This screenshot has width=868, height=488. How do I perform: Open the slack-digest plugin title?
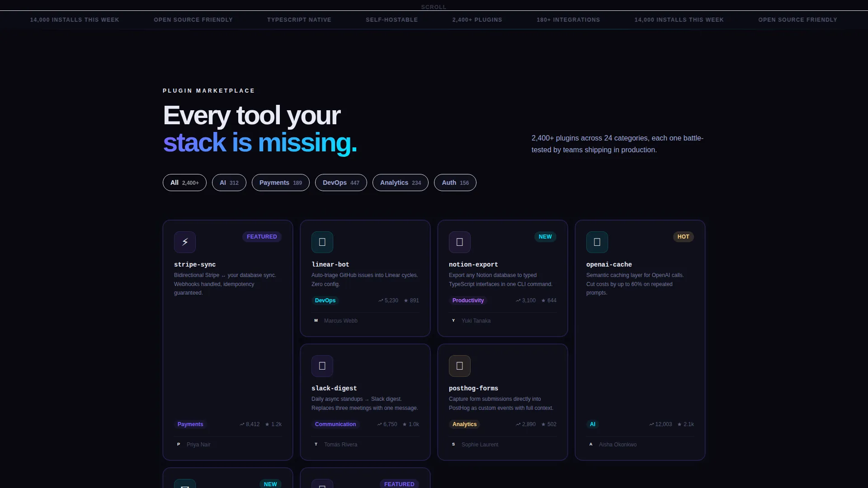[334, 388]
